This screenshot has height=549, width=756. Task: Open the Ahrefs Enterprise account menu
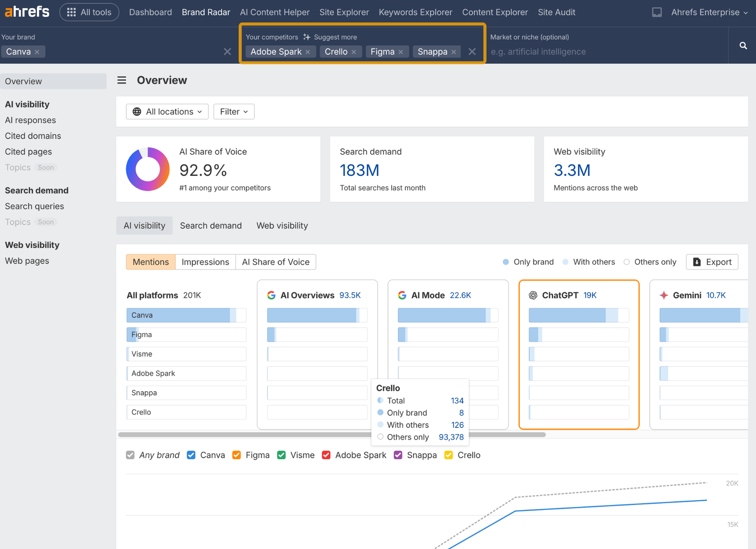pos(709,12)
